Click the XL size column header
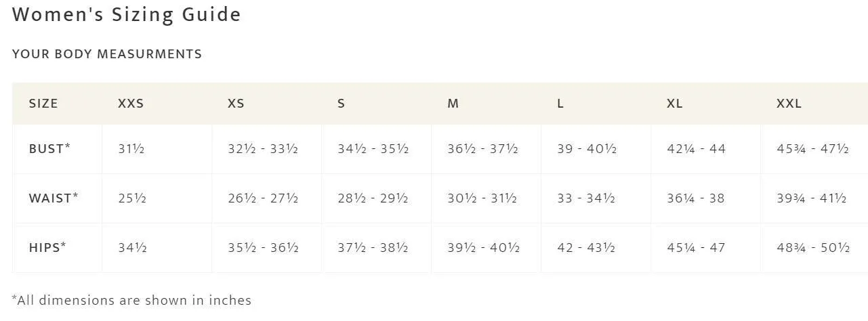 pyautogui.click(x=674, y=104)
